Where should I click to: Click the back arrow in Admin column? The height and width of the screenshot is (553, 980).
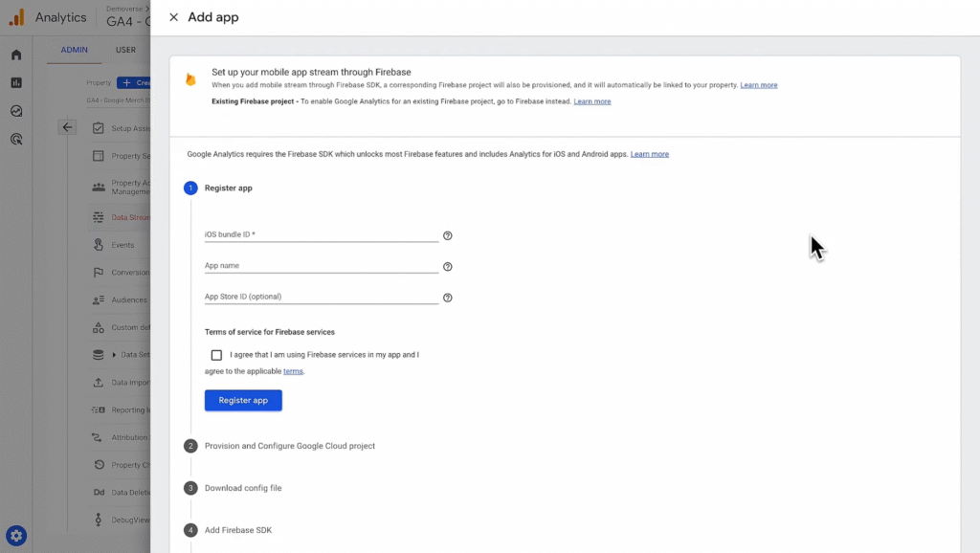tap(68, 127)
